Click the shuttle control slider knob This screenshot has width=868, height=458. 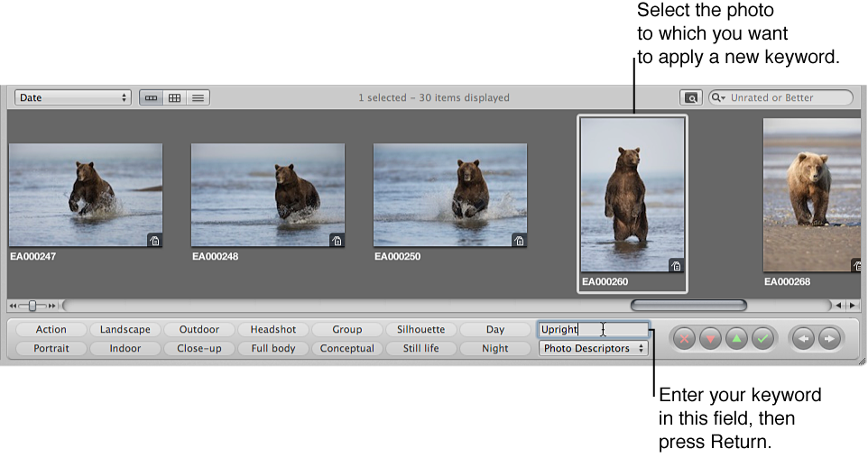tap(32, 306)
